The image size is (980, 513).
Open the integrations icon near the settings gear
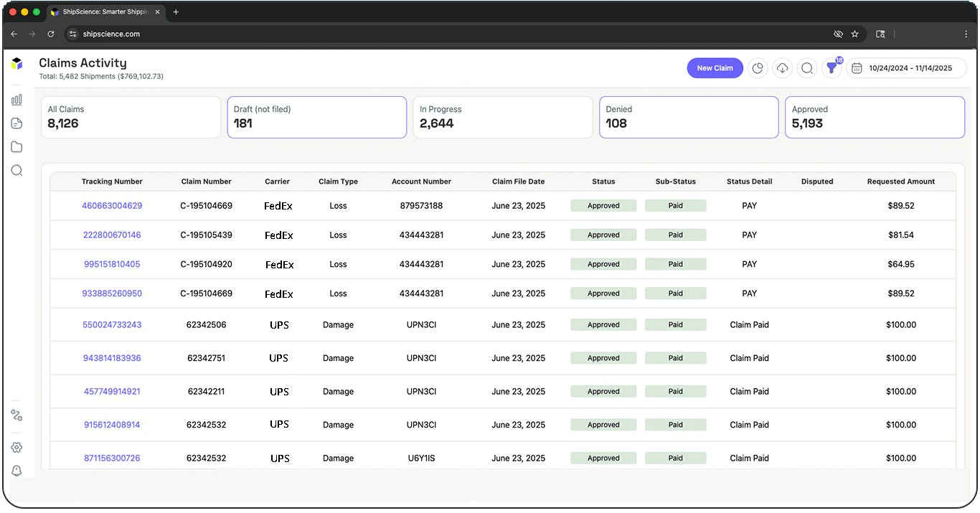17,415
